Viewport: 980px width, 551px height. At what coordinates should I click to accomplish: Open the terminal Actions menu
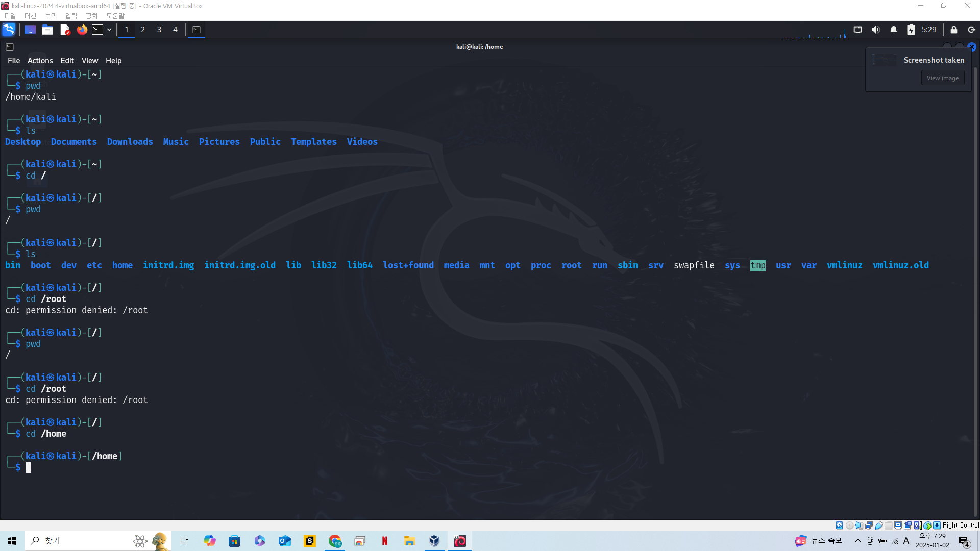[x=40, y=60]
